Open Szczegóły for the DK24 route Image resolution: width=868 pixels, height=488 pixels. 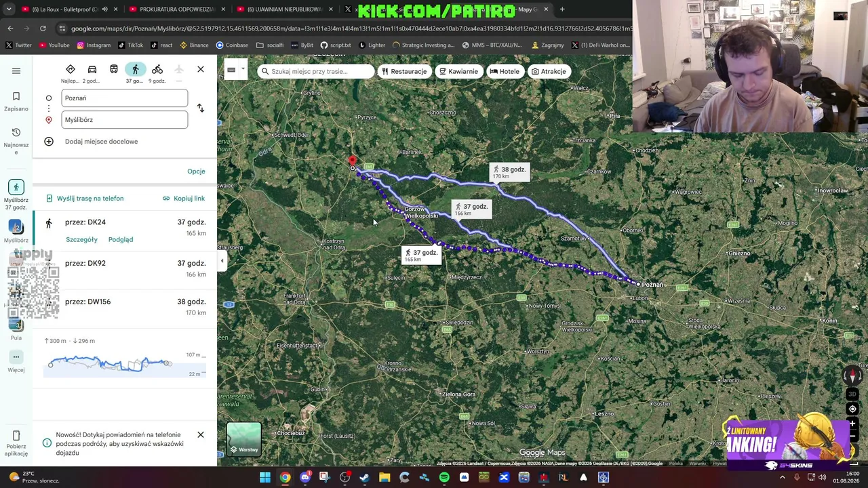[81, 239]
